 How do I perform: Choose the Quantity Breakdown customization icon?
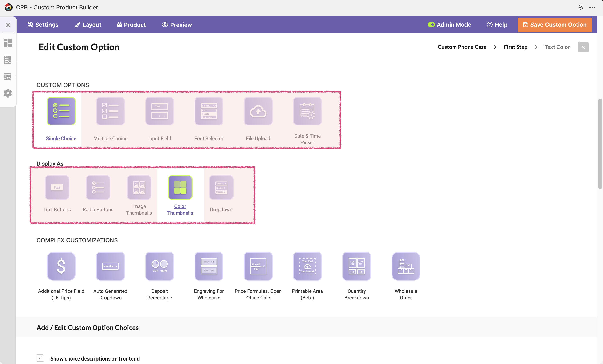coord(356,266)
